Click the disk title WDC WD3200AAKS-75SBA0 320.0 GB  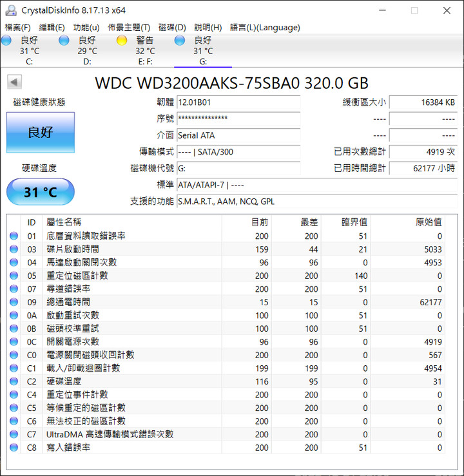tap(232, 83)
